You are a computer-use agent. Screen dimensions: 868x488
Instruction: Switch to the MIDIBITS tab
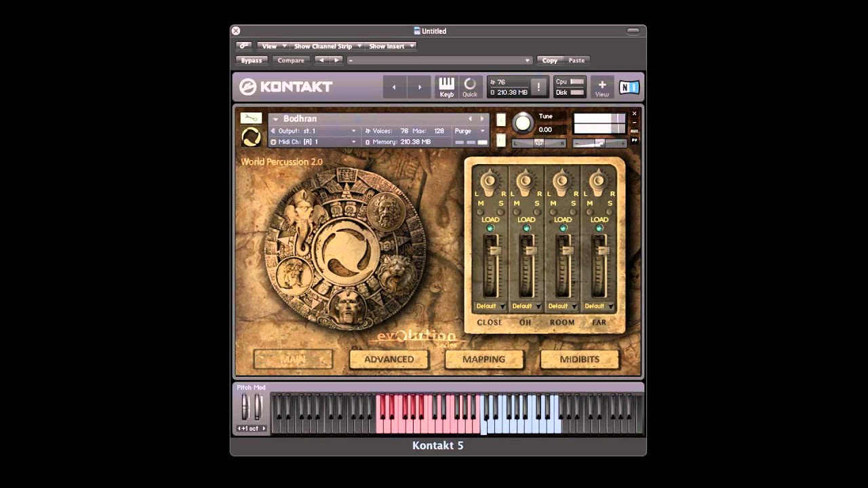[x=580, y=359]
